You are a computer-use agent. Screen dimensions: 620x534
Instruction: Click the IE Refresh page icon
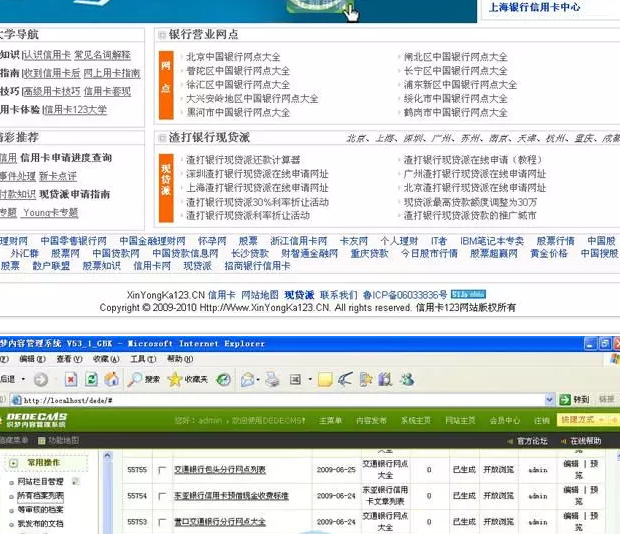[91, 379]
